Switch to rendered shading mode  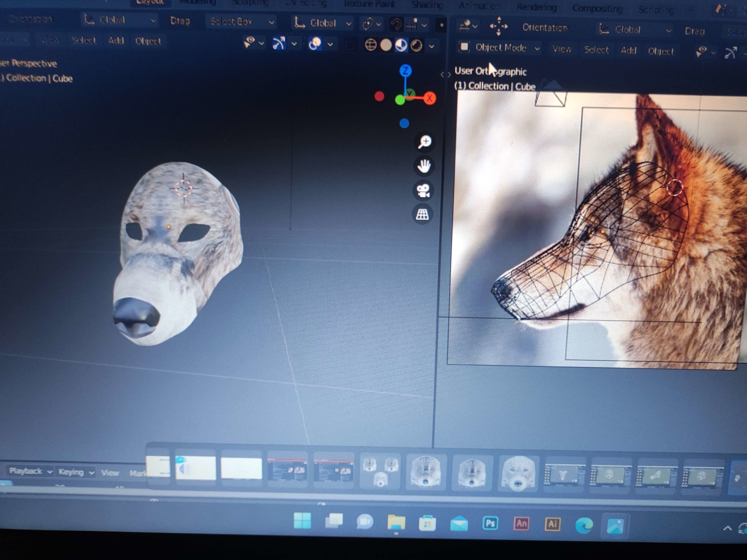[x=416, y=46]
